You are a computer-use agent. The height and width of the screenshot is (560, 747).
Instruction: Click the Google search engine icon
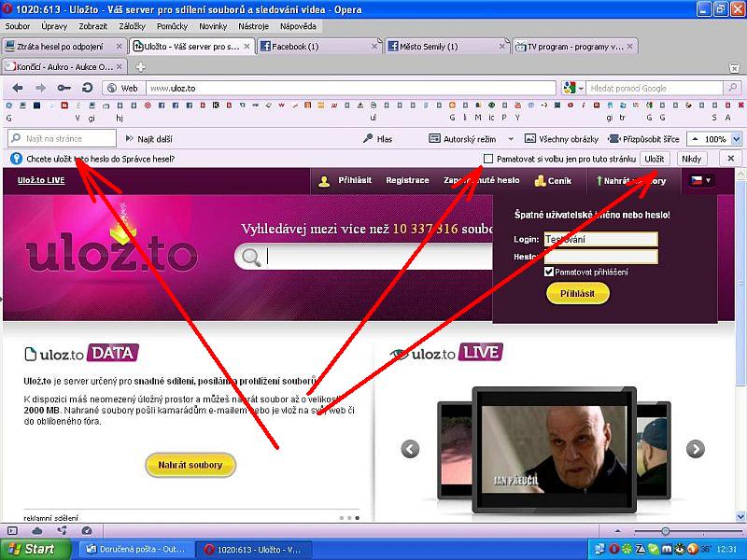570,88
